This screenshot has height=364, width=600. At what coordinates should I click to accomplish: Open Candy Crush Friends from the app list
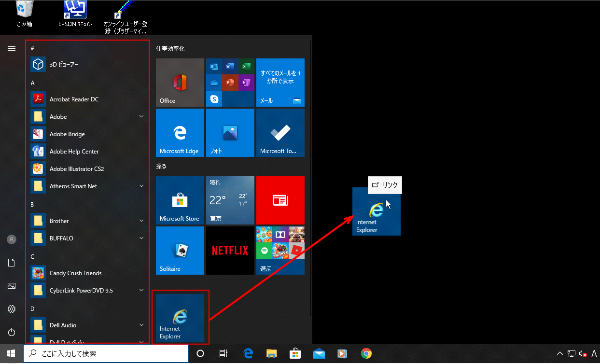87,273
